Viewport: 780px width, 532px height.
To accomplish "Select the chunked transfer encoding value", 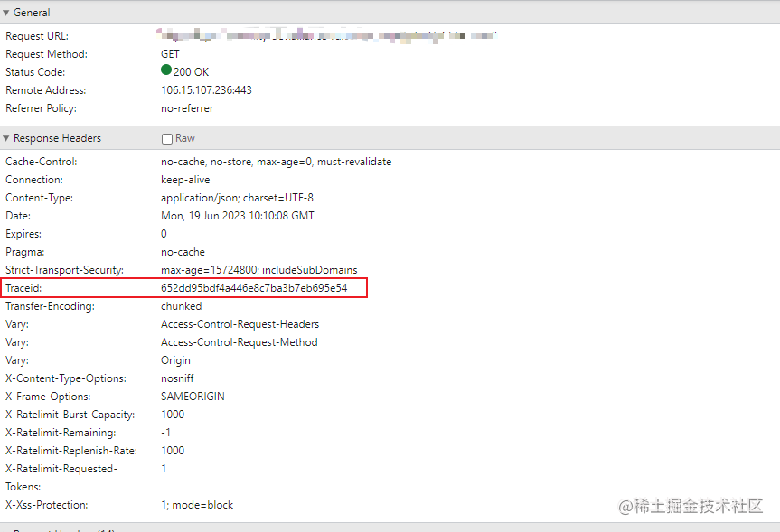I will (182, 306).
